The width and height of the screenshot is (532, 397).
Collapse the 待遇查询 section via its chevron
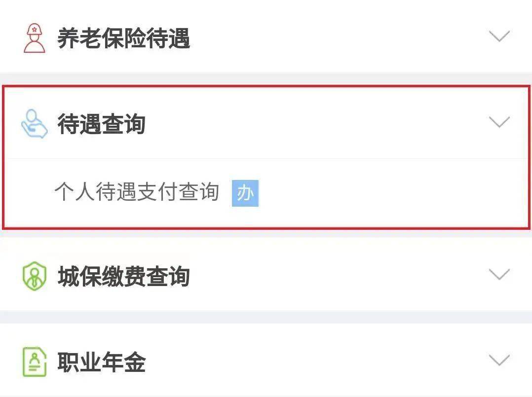click(x=499, y=122)
